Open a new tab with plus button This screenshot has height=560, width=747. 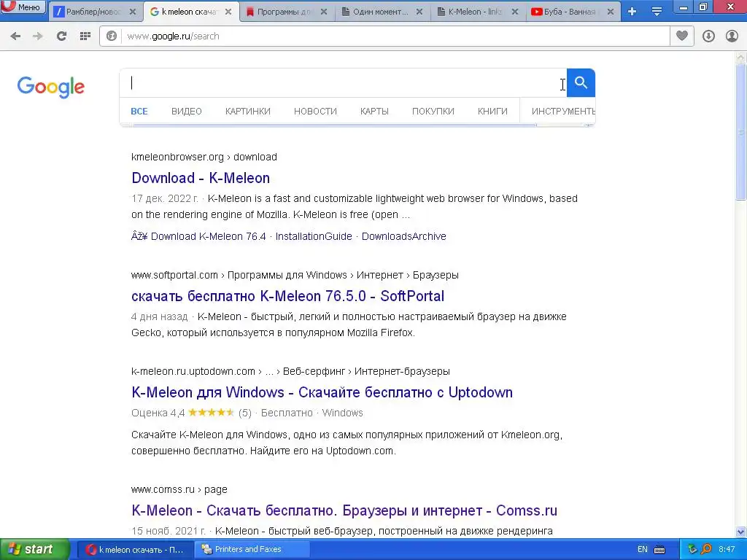[x=632, y=12]
